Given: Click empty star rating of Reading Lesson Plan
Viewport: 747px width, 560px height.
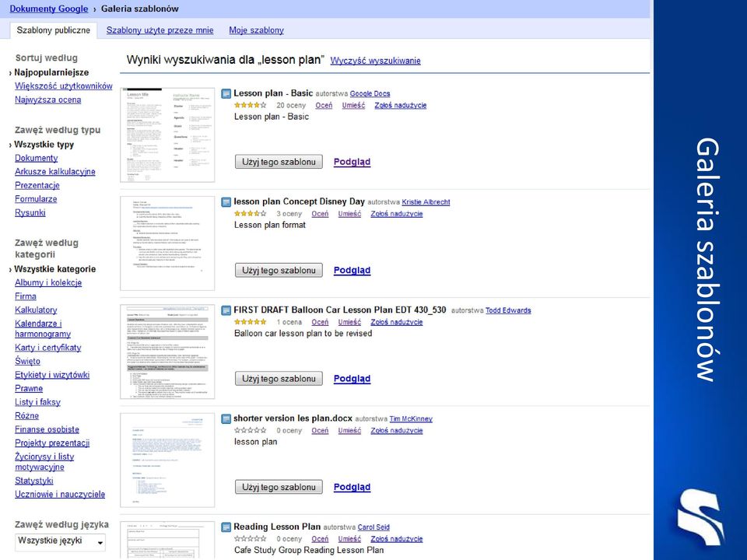Looking at the screenshot, I should coord(250,539).
